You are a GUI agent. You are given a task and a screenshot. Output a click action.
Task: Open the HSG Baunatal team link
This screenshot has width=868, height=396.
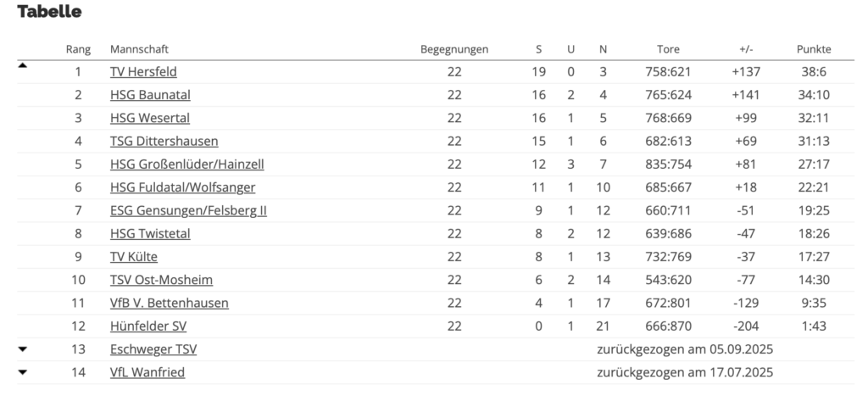coord(150,95)
